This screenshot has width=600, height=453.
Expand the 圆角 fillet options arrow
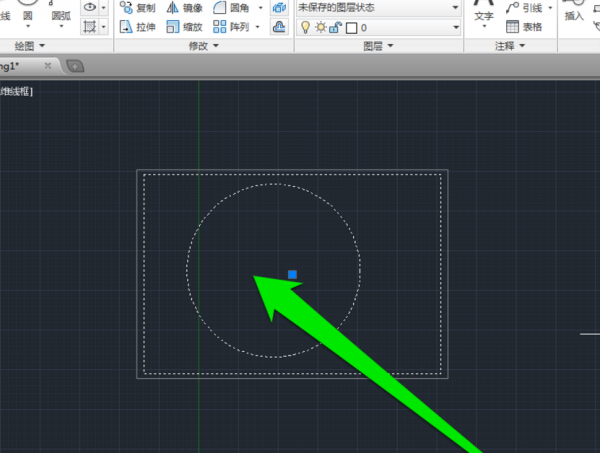tap(261, 8)
